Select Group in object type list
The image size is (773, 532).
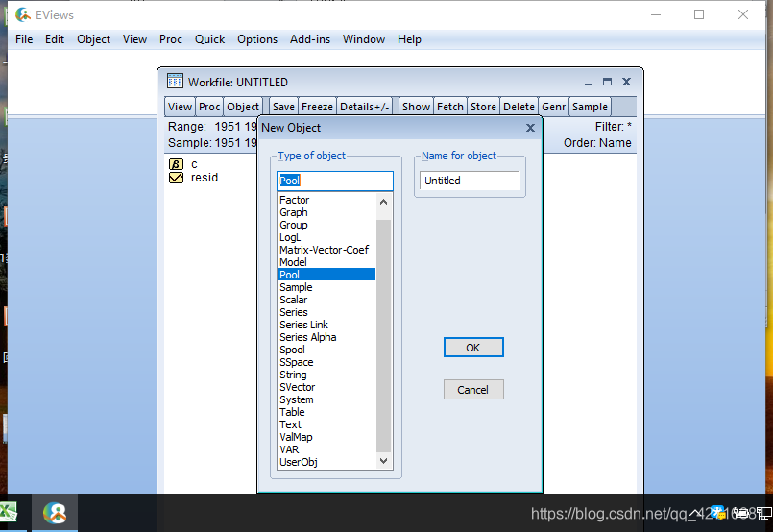tap(326, 225)
